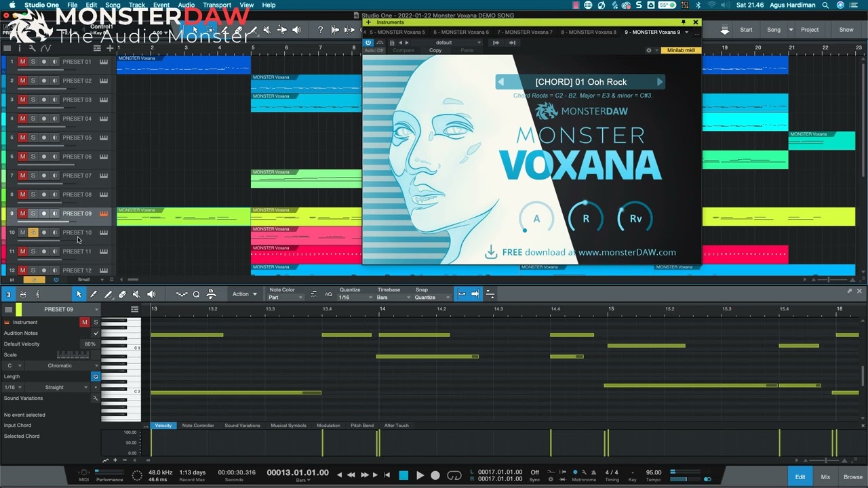Open Note Color Part dropdown
This screenshot has width=868, height=488.
pyautogui.click(x=285, y=298)
